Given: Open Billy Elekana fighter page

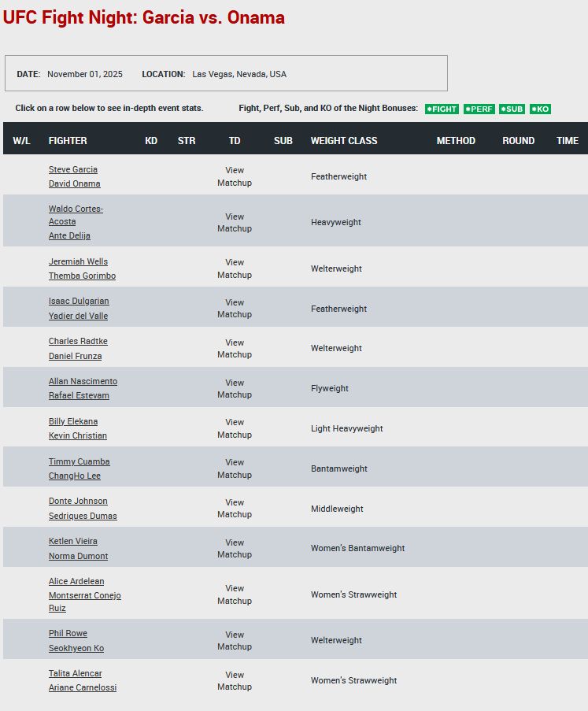Looking at the screenshot, I should click(73, 421).
